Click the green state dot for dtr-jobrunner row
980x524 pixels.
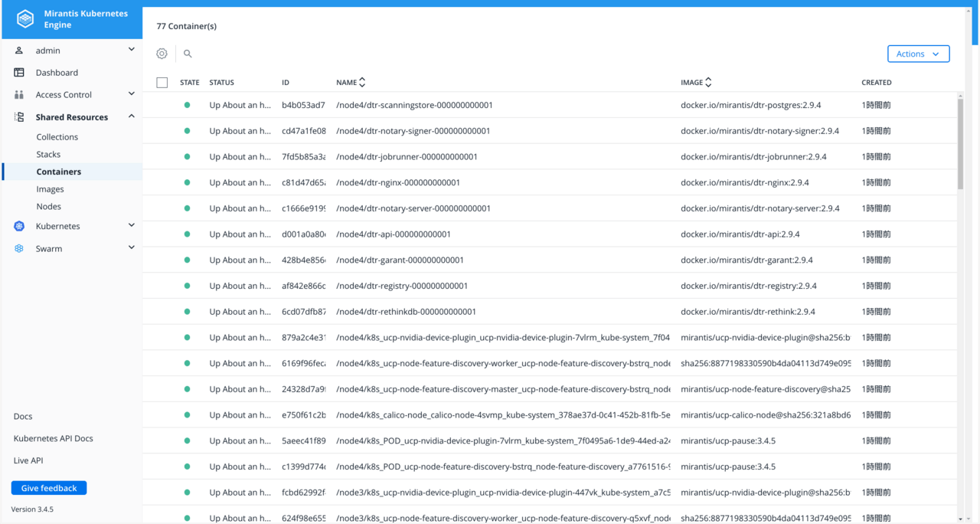(187, 156)
